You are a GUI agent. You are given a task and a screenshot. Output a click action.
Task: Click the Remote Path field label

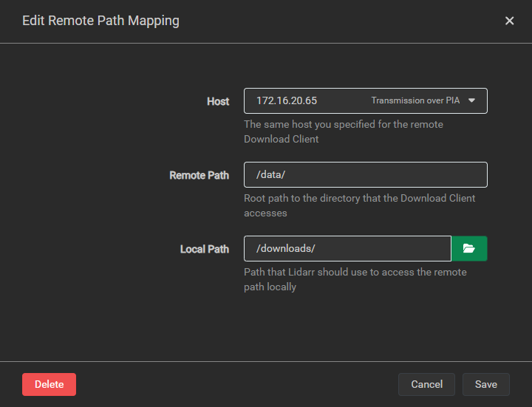[x=199, y=175]
